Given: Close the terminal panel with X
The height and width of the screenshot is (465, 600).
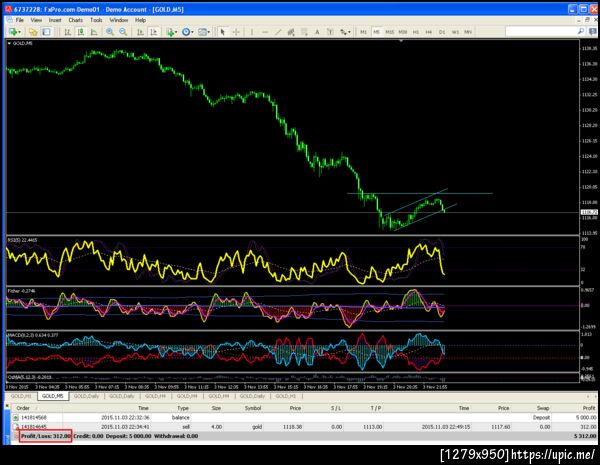Looking at the screenshot, I should click(7, 405).
